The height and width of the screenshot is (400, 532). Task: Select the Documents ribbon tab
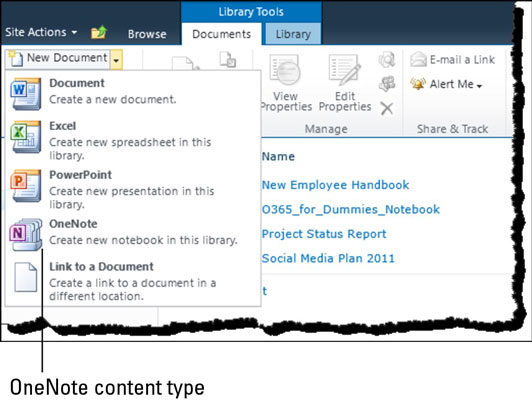pyautogui.click(x=222, y=34)
